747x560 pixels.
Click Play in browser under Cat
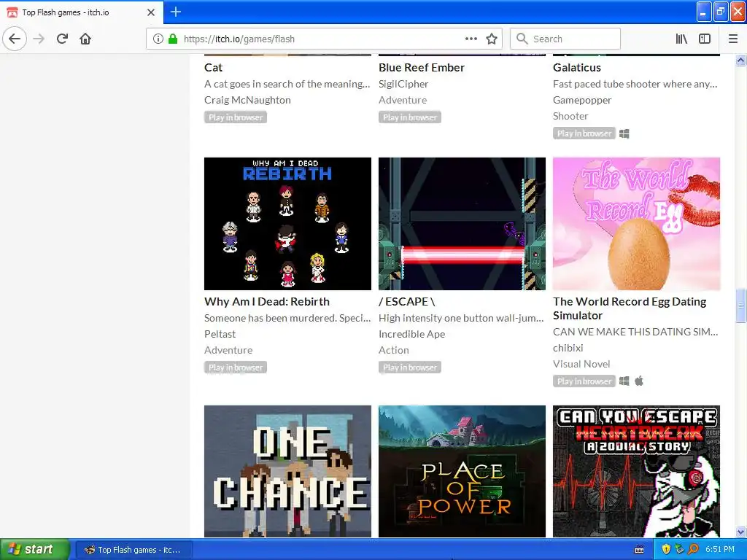click(236, 117)
